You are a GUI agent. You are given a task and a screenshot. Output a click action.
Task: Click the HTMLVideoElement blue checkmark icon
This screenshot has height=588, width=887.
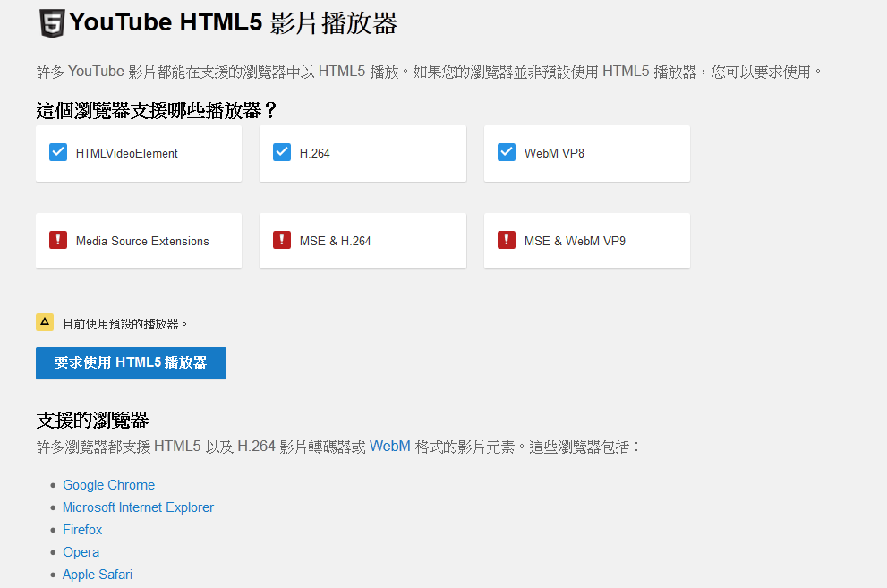pos(58,153)
